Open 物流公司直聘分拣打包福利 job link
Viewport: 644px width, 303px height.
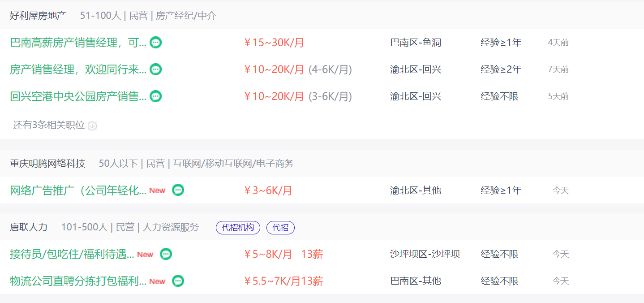pyautogui.click(x=78, y=281)
